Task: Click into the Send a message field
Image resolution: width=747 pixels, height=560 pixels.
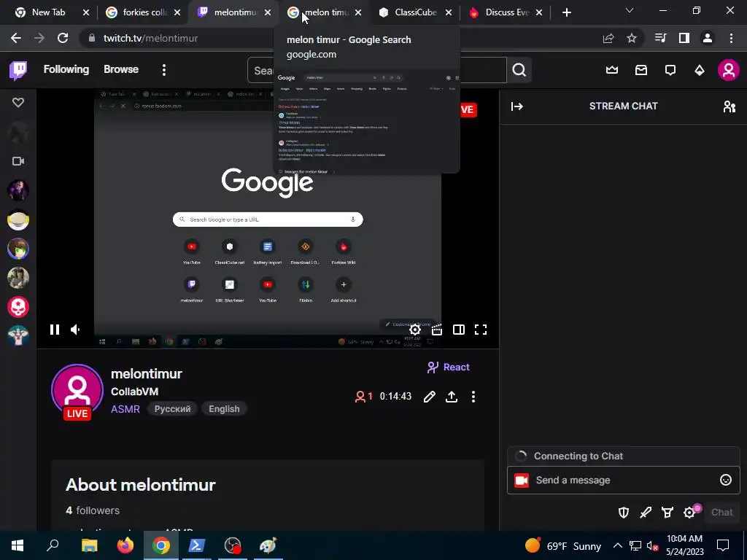Action: [x=624, y=480]
